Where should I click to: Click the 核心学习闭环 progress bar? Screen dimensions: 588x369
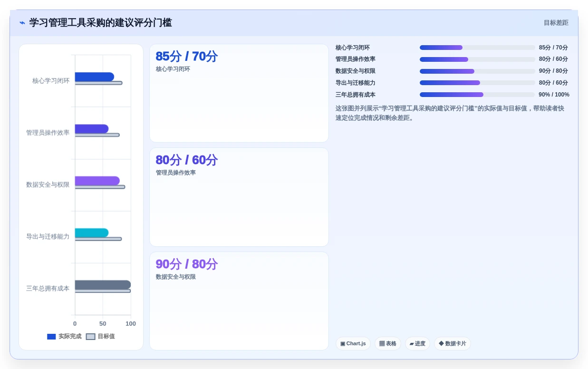[477, 48]
